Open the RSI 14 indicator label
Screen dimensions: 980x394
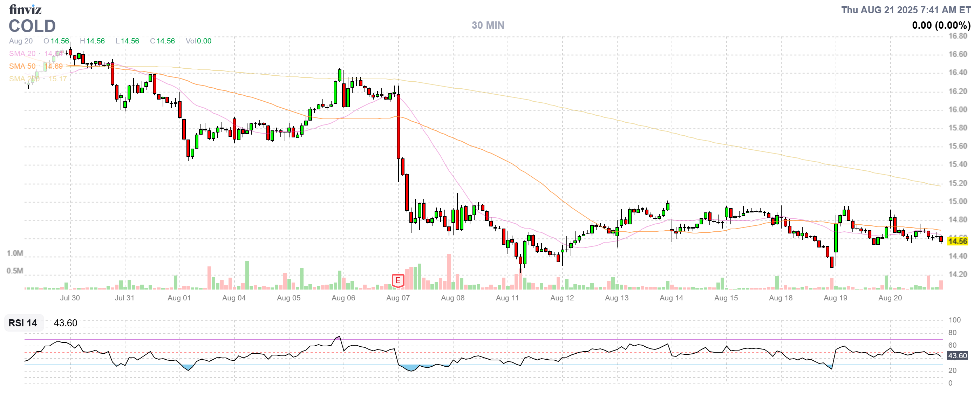(x=23, y=323)
